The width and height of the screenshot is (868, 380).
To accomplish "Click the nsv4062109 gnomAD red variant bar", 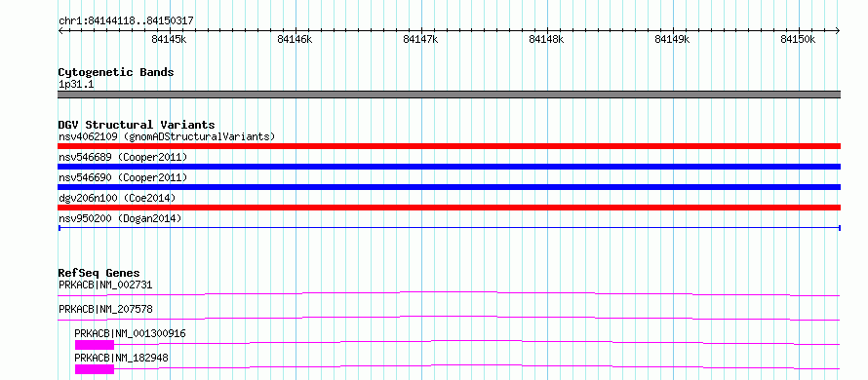I will (449, 146).
